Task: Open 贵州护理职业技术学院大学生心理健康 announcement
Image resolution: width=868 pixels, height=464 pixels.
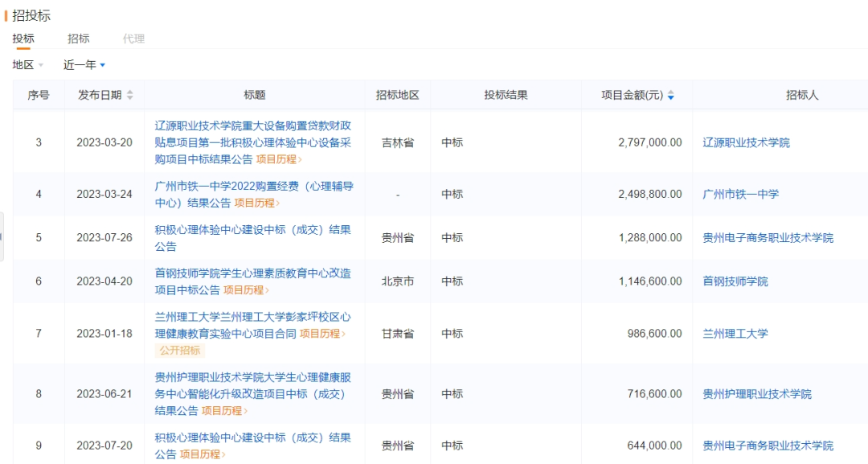Action: [252, 394]
